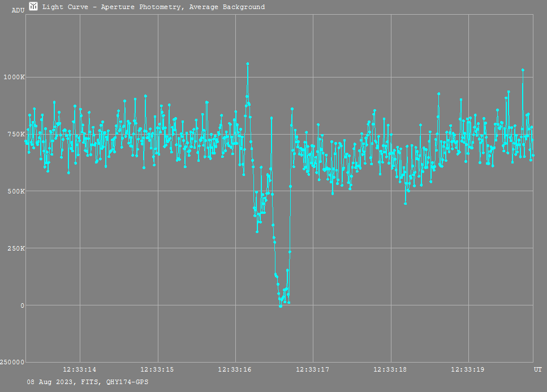
Task: Click the 12:33:19 time label
Action: (x=467, y=370)
